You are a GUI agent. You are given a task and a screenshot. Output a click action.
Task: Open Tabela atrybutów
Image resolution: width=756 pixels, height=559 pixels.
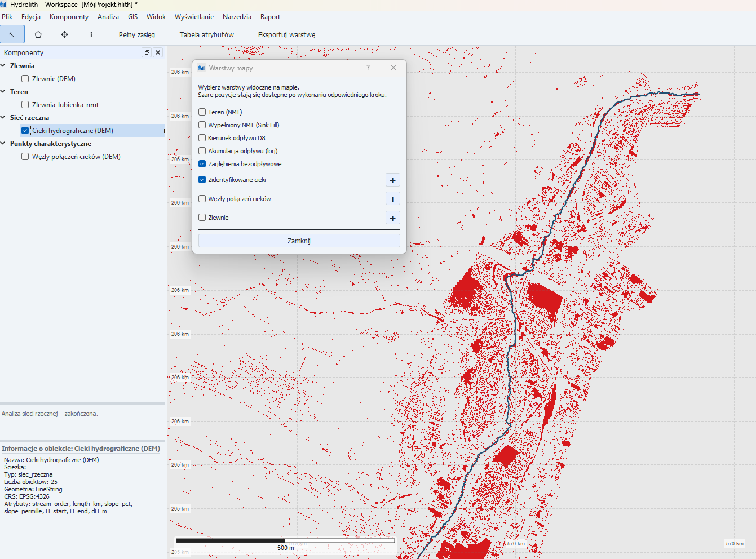tap(207, 34)
